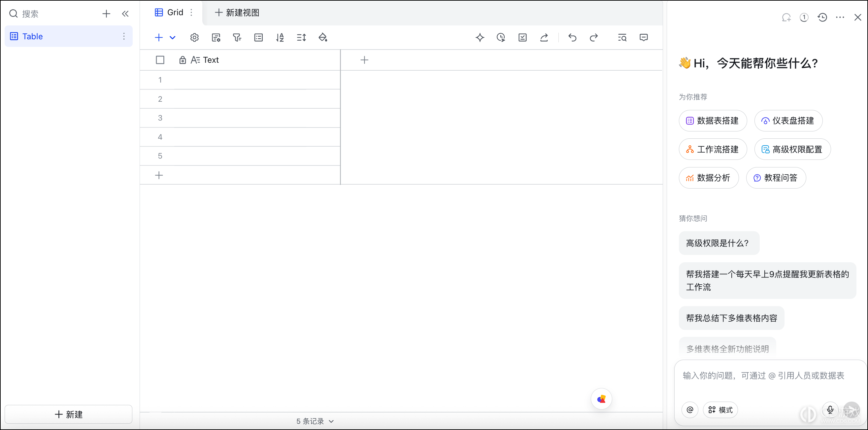Select the Table sheet in sidebar

pos(68,36)
